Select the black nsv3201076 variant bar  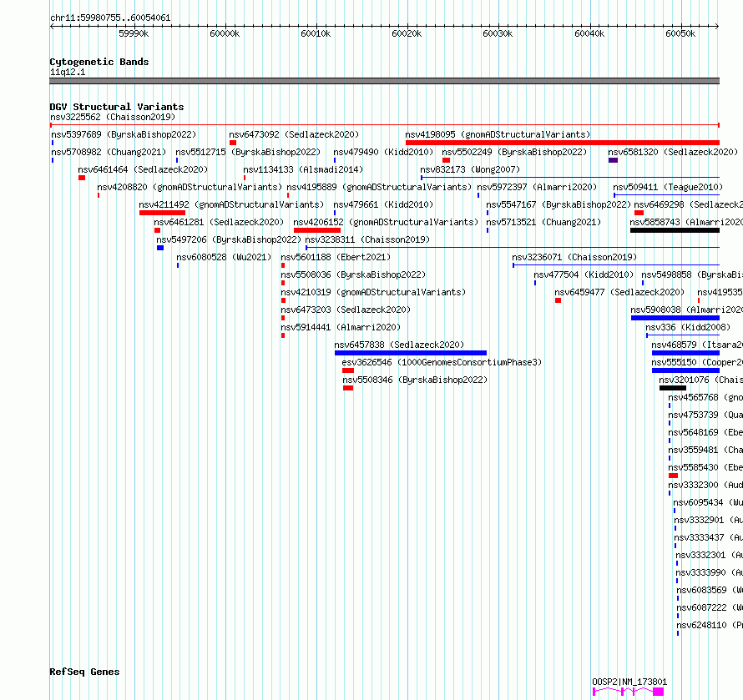(x=672, y=388)
